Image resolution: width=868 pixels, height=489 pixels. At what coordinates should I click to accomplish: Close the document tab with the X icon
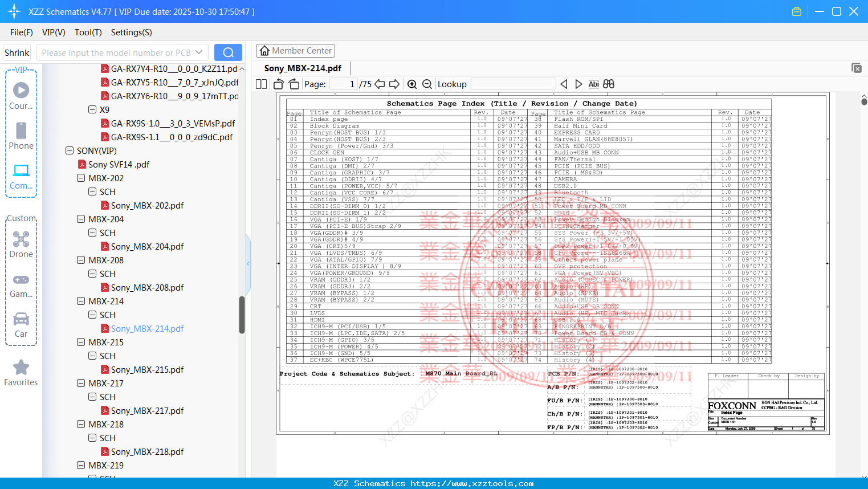pos(857,68)
